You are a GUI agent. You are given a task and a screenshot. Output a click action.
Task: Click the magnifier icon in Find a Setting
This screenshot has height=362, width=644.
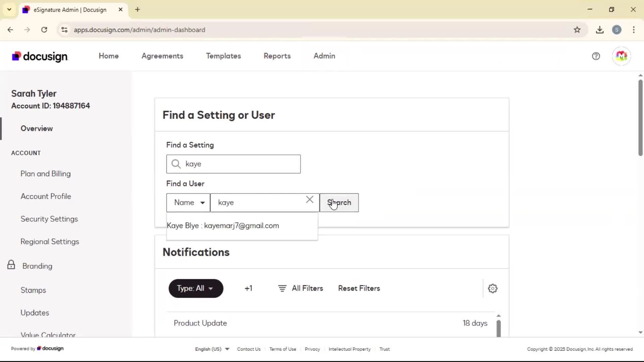[x=176, y=164]
